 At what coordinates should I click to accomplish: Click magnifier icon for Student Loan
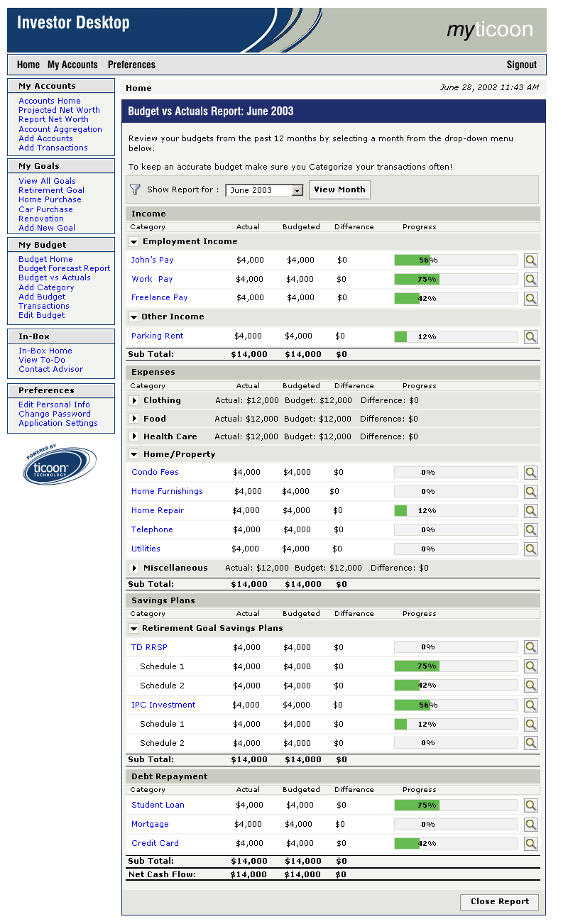[530, 805]
